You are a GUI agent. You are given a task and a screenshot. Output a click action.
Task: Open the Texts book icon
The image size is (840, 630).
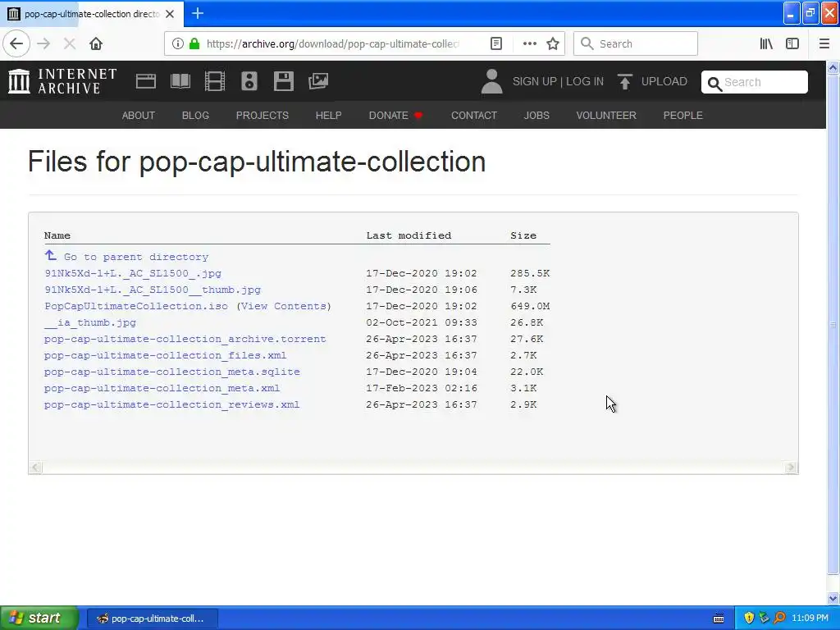click(x=180, y=81)
